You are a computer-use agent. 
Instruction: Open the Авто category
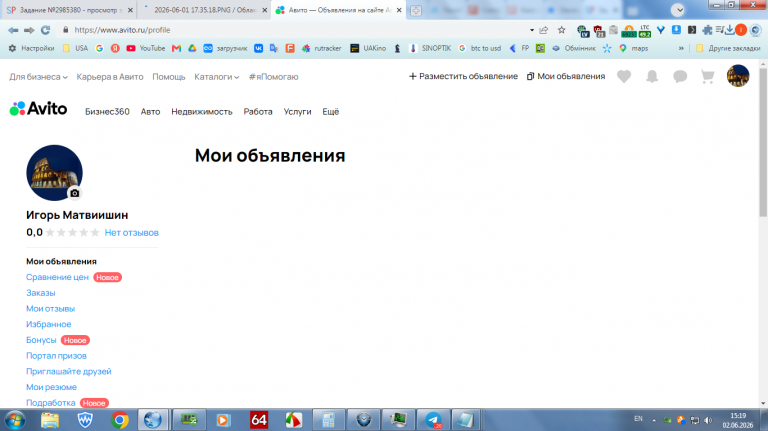point(150,112)
